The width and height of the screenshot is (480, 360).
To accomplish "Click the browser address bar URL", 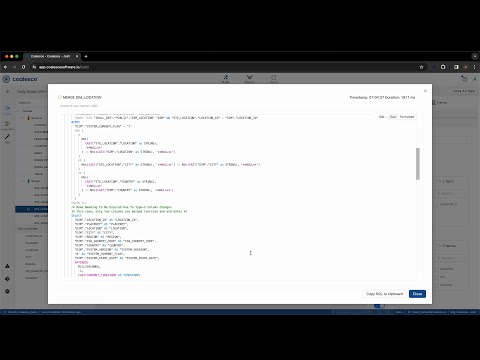I will (64, 67).
